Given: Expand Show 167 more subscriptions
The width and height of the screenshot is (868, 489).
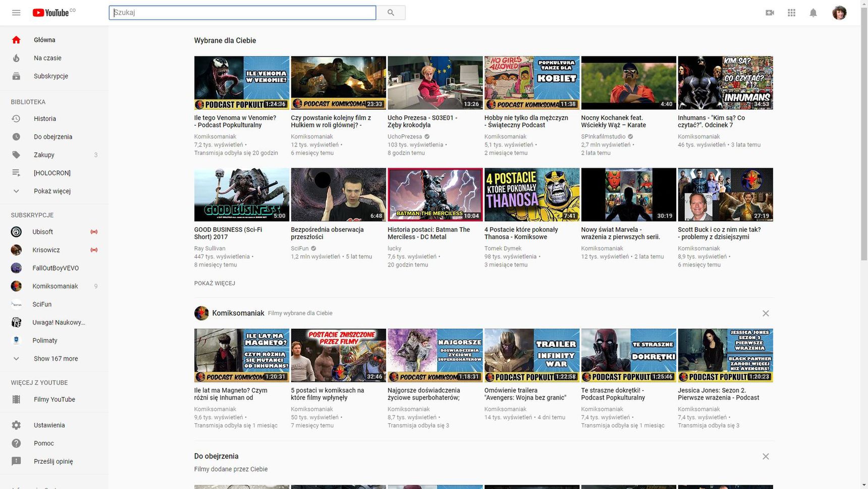Looking at the screenshot, I should 54,359.
